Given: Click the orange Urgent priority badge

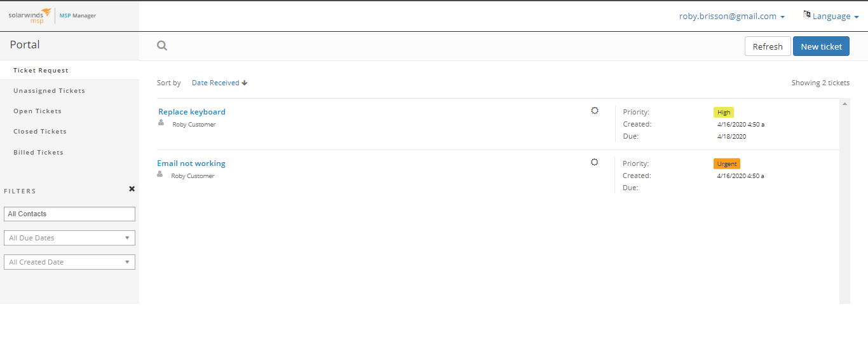Looking at the screenshot, I should (x=727, y=163).
